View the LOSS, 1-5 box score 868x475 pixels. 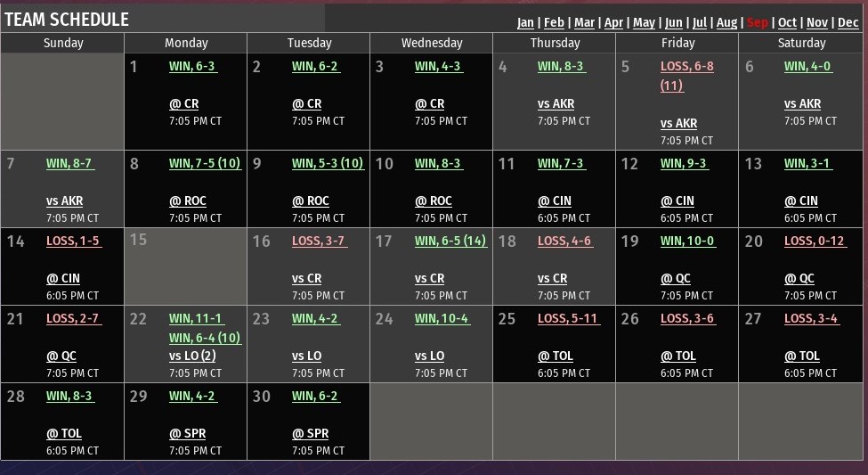[x=73, y=241]
